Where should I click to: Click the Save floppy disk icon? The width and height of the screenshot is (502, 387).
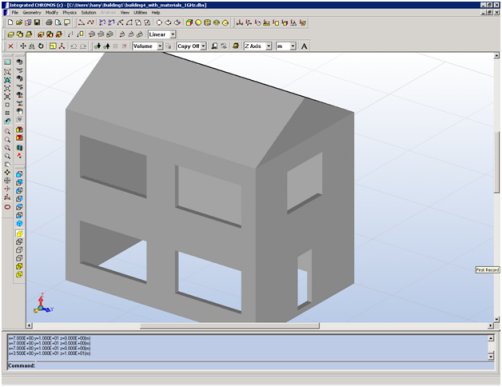(37, 23)
